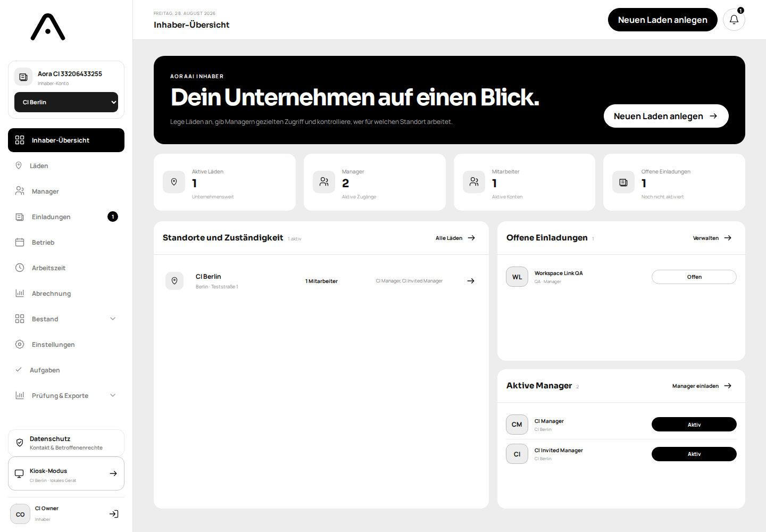Open the CI Berlin store selector dropdown
766x532 pixels.
tap(66, 102)
